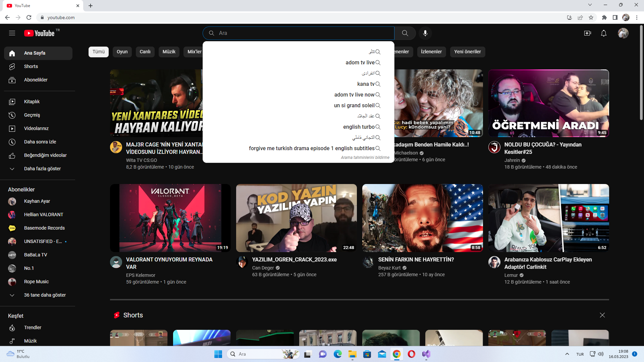Select the Yeni öneriler filter chip

(x=467, y=52)
